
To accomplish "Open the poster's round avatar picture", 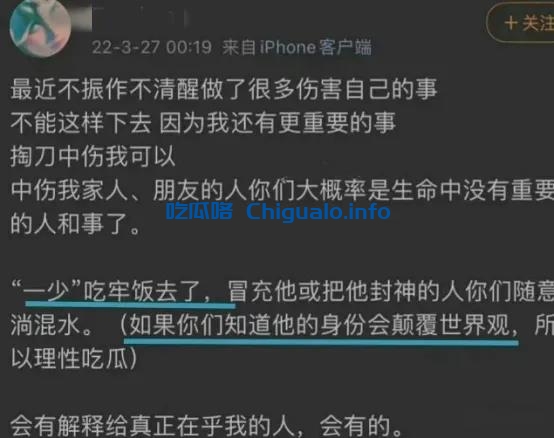I will click(40, 28).
